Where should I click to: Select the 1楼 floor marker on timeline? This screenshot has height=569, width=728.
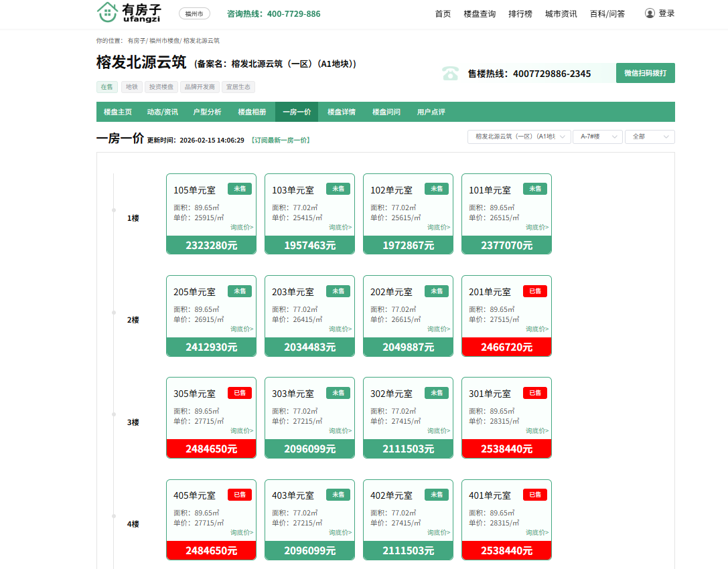click(133, 218)
